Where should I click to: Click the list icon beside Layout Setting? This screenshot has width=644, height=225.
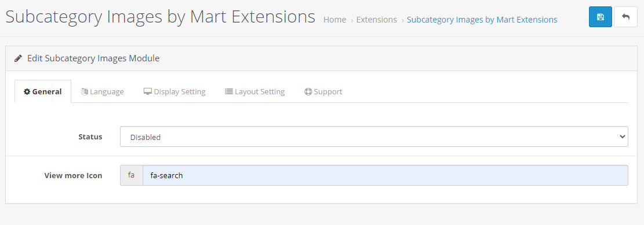(x=229, y=91)
